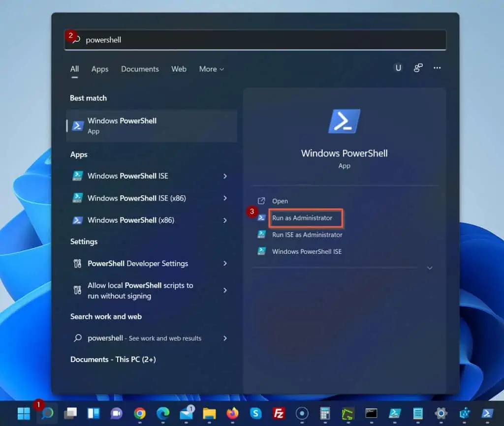This screenshot has width=504, height=426.
Task: Open the Settings gear in taskbar
Action: [x=441, y=413]
